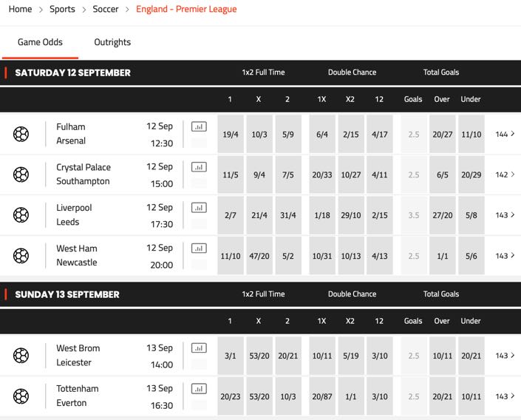Expand 143 markets for West Ham vs Newcastle

tap(505, 256)
